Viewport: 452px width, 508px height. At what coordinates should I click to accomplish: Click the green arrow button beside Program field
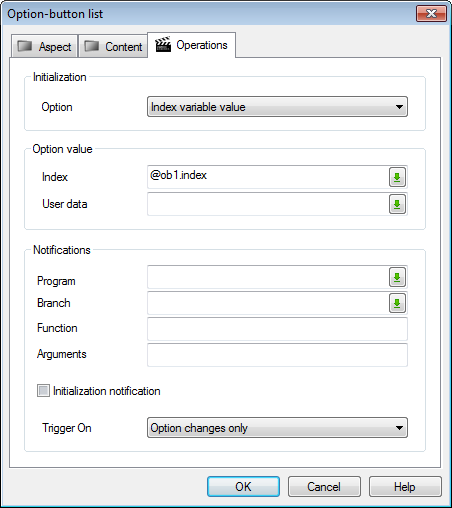click(397, 277)
